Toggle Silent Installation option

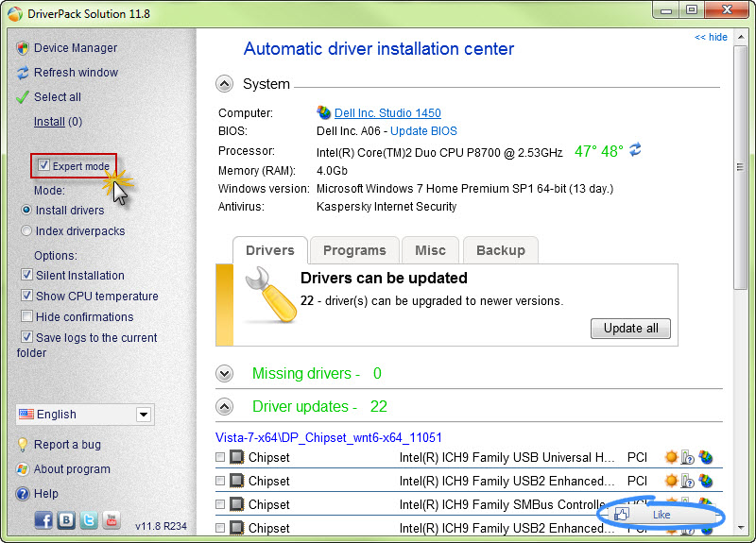pos(27,275)
